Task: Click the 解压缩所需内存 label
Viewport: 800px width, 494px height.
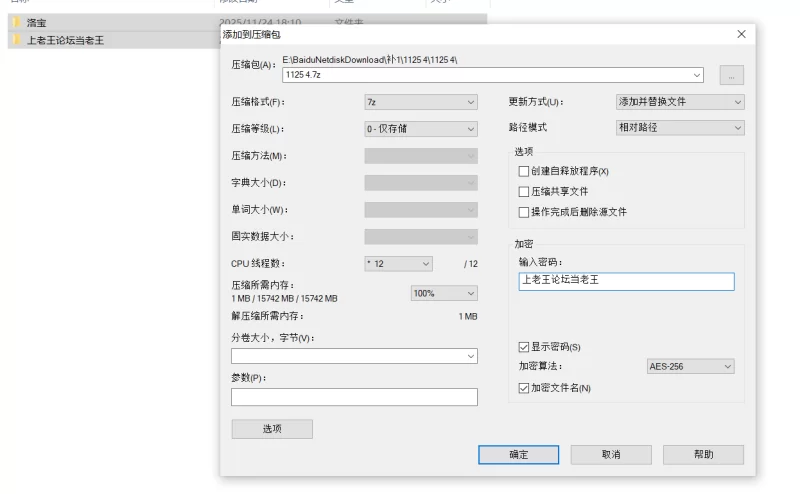Action: 267,316
